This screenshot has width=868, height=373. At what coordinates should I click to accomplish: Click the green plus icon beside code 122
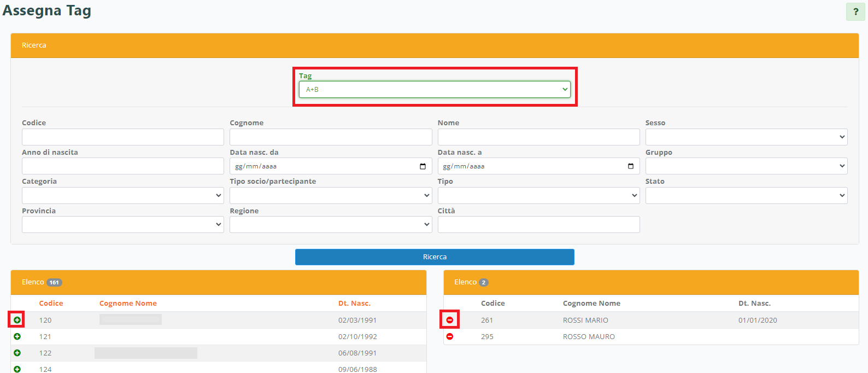pos(17,353)
